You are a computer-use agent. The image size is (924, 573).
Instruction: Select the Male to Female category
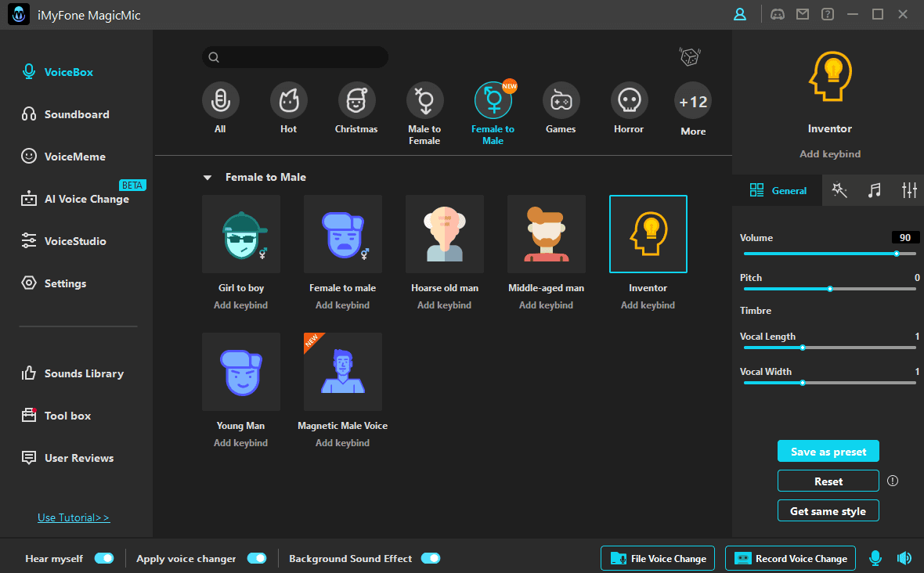[x=425, y=114]
